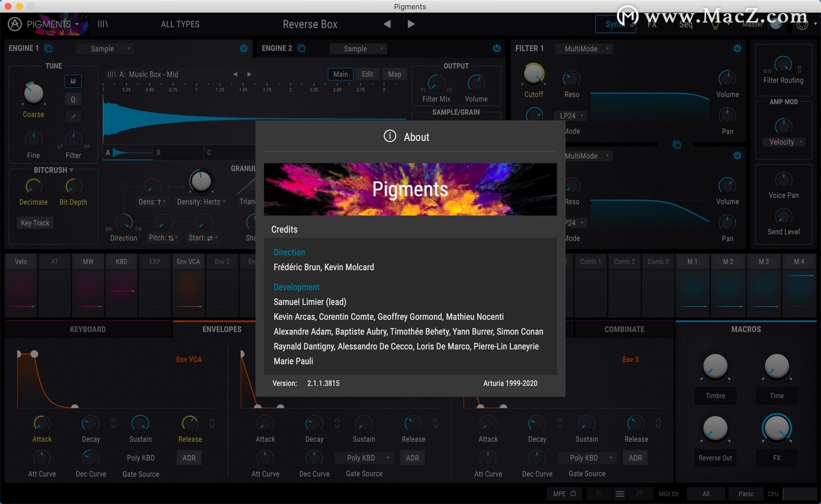Image resolution: width=821 pixels, height=504 pixels.
Task: Toggle ADR mode on Env VCA
Action: [x=189, y=458]
